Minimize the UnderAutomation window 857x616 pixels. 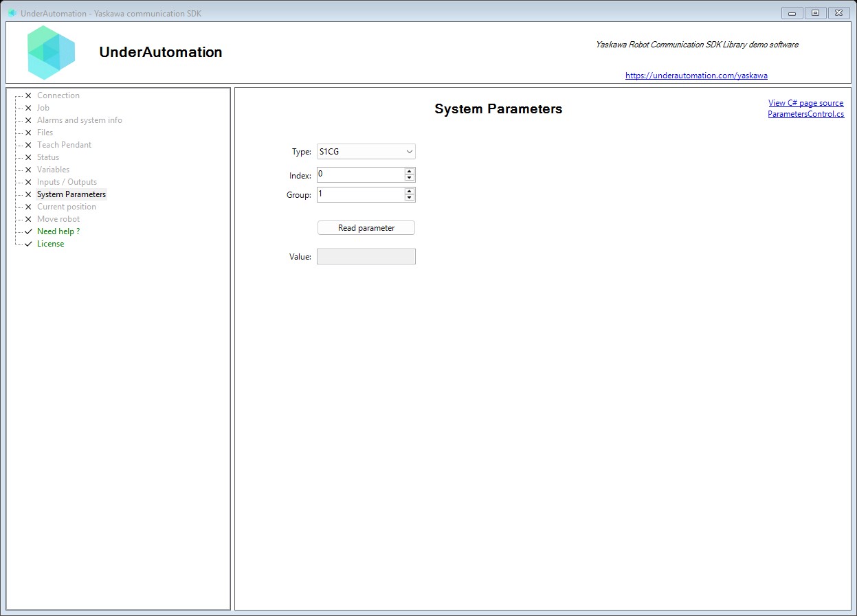tap(792, 13)
